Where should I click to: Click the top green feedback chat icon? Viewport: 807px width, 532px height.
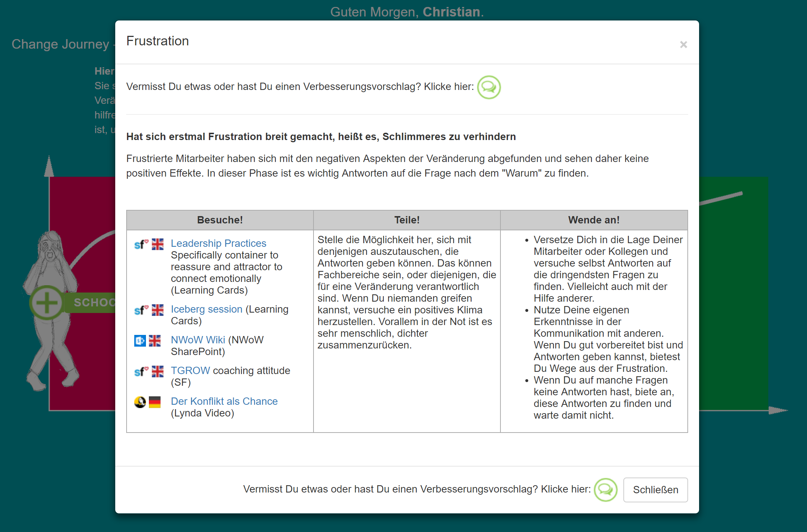tap(489, 87)
